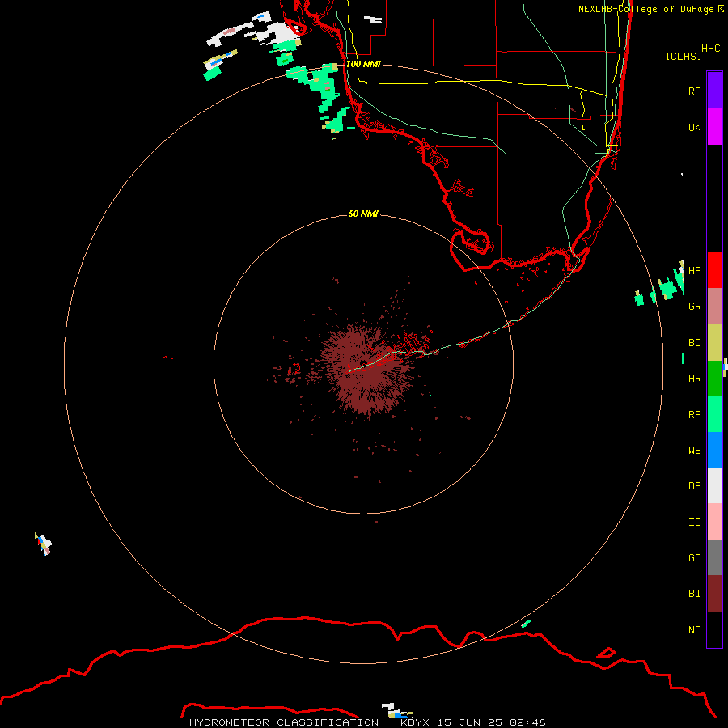Click the 02:48 time stamp

pyautogui.click(x=528, y=722)
